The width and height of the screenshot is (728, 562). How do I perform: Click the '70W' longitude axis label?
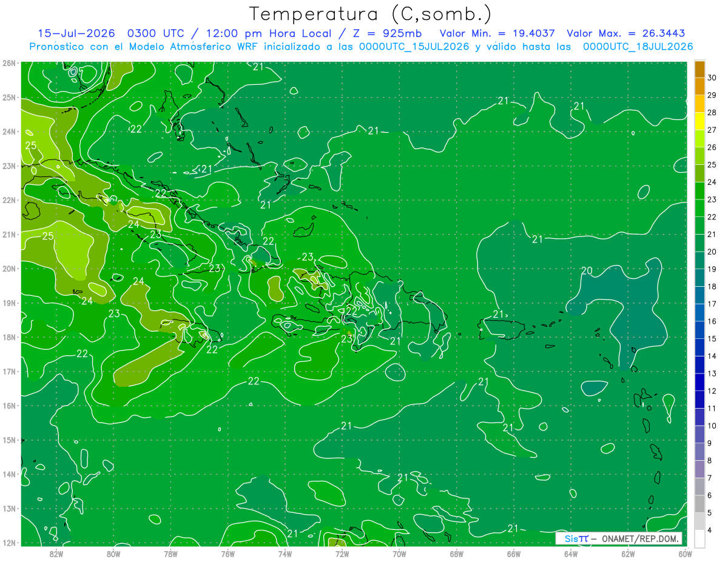(399, 554)
